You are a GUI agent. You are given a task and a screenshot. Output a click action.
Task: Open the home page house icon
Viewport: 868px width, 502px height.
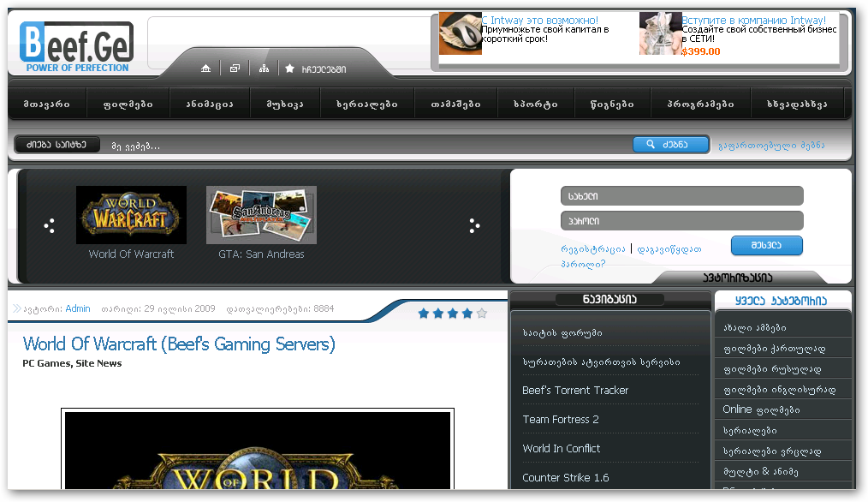[206, 69]
